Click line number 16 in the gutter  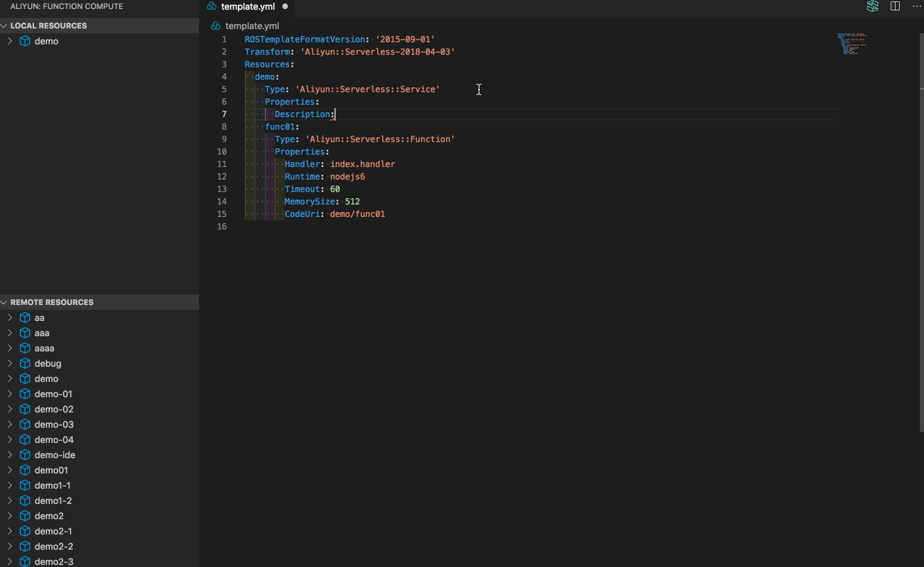[221, 227]
